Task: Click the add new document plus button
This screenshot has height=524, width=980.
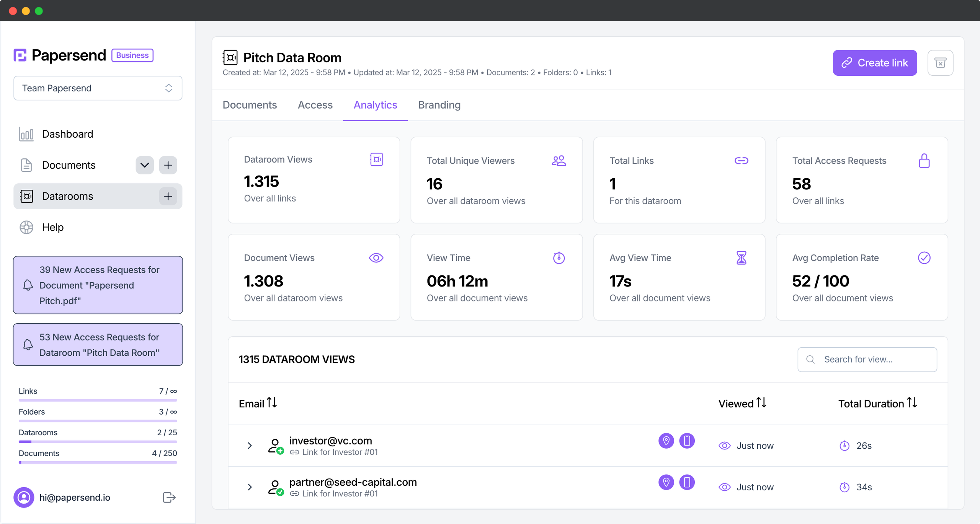Action: pos(168,165)
